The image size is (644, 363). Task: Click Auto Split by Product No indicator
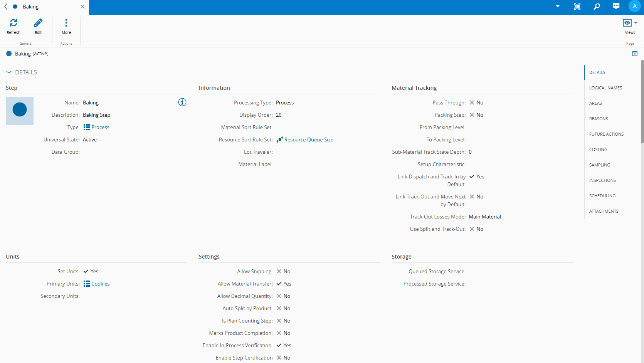283,308
